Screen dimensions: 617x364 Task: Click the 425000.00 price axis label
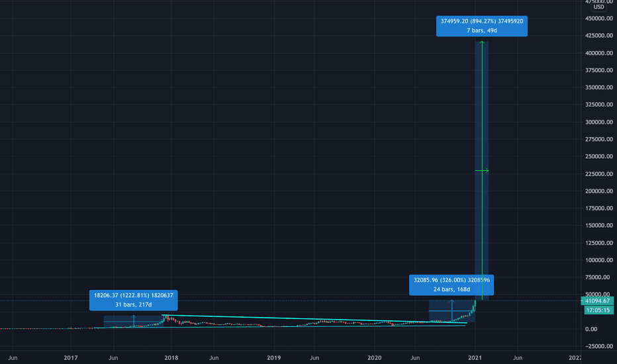coord(599,36)
